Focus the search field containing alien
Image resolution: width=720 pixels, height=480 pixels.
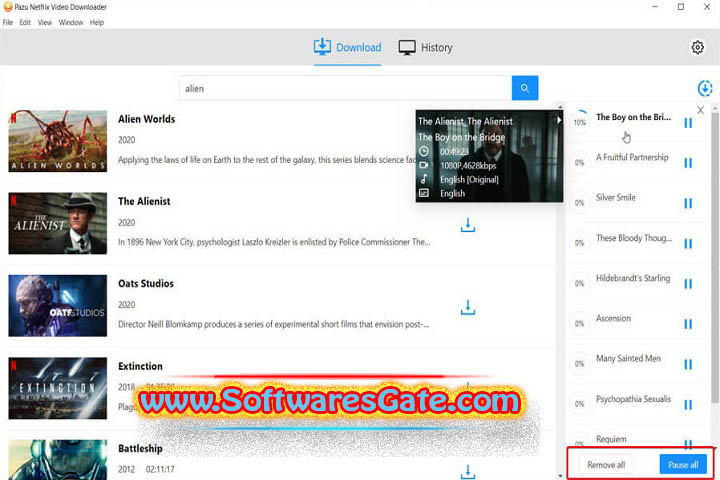pyautogui.click(x=345, y=88)
